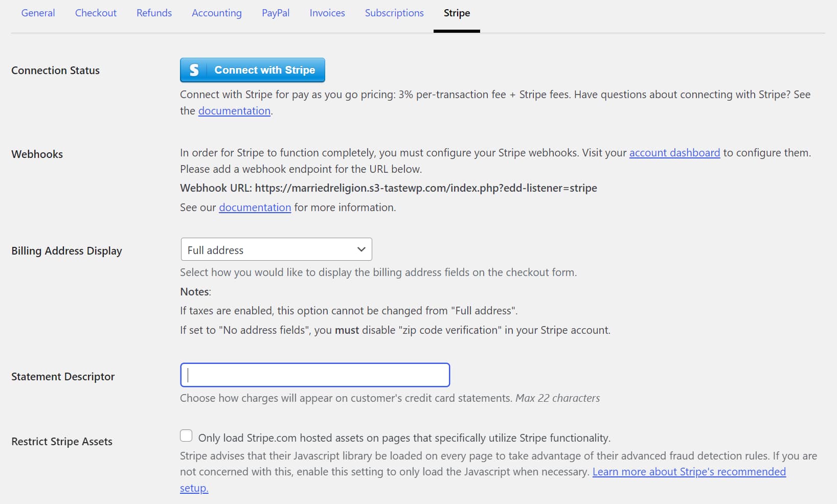Switch to the PayPal tab
This screenshot has width=837, height=504.
coord(276,13)
